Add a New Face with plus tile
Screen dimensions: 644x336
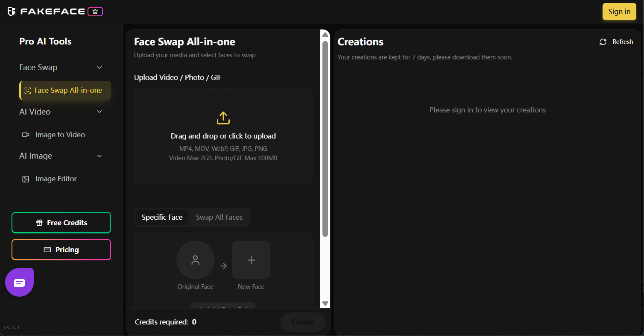tap(251, 260)
